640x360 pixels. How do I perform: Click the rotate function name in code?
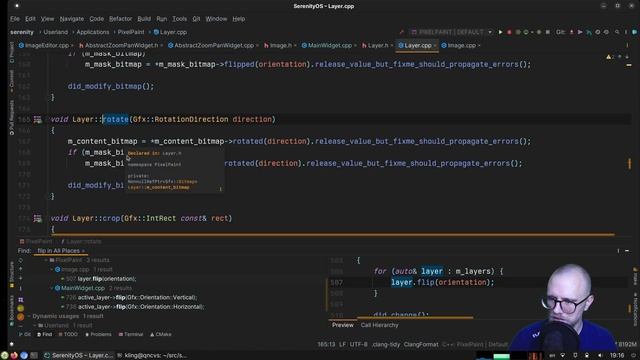pyautogui.click(x=115, y=120)
